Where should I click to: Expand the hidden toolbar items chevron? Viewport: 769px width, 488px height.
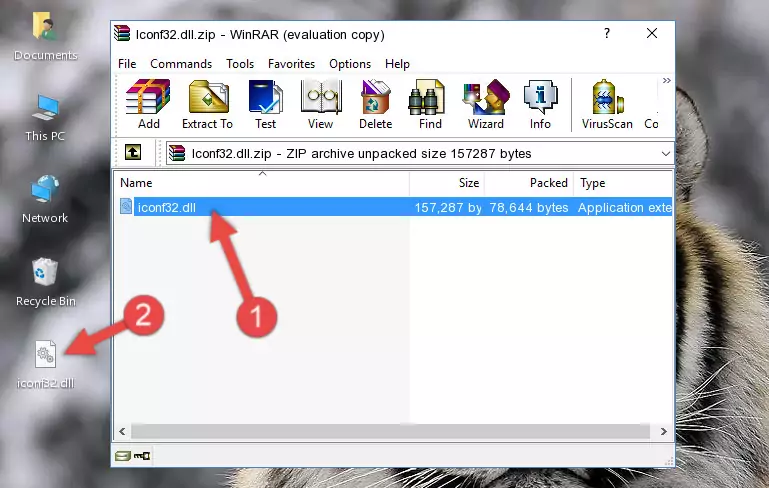(x=666, y=80)
